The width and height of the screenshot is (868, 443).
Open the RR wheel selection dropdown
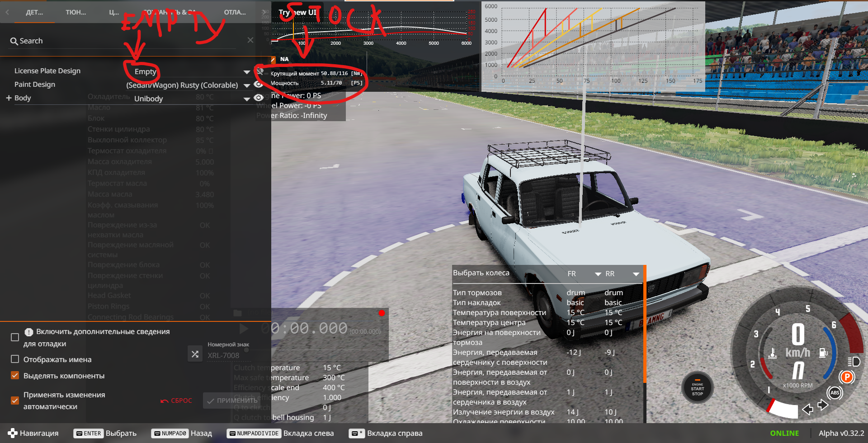click(622, 274)
